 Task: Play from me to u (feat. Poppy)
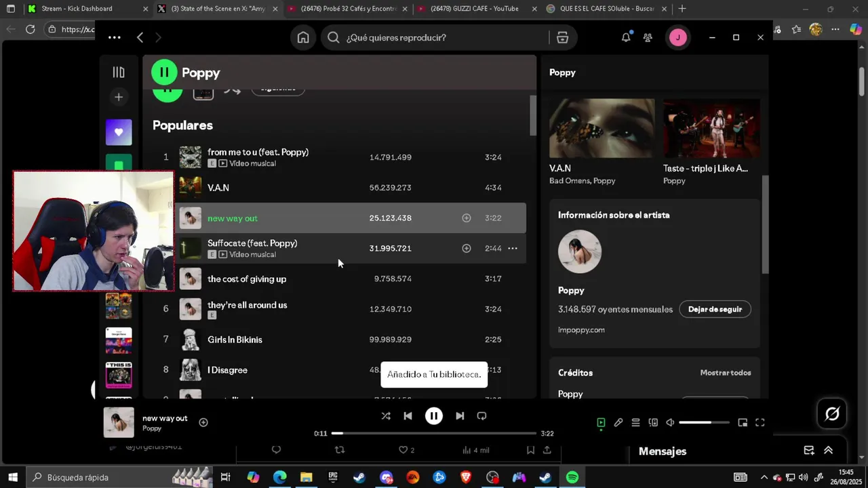258,152
